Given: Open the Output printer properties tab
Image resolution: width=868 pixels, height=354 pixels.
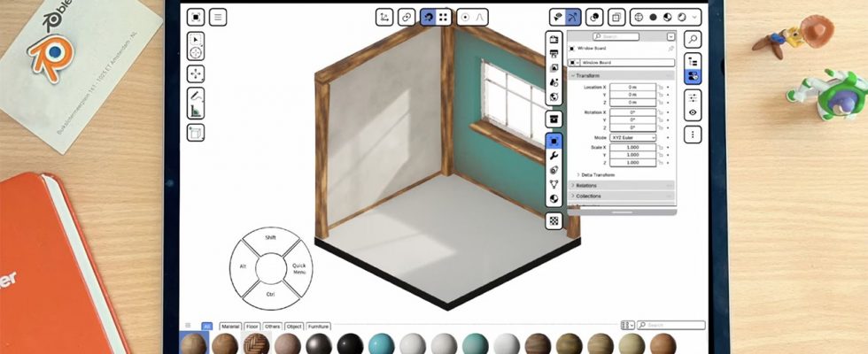Looking at the screenshot, I should coord(554,54).
